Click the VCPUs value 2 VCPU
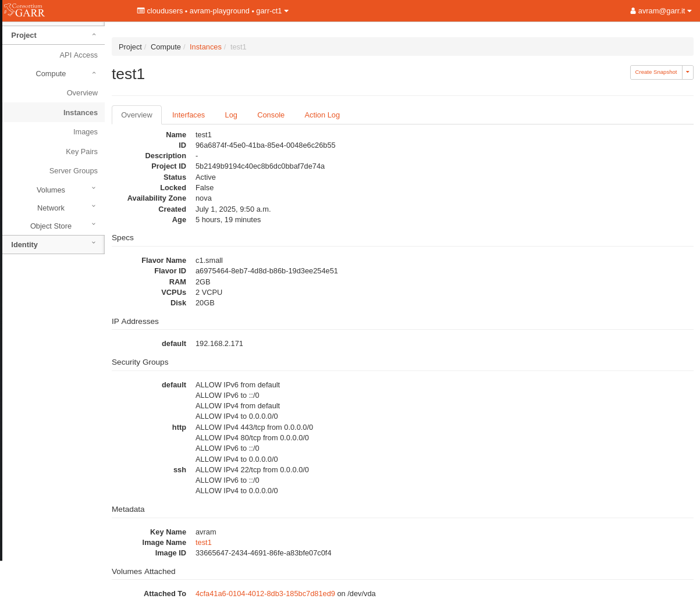 pos(209,293)
